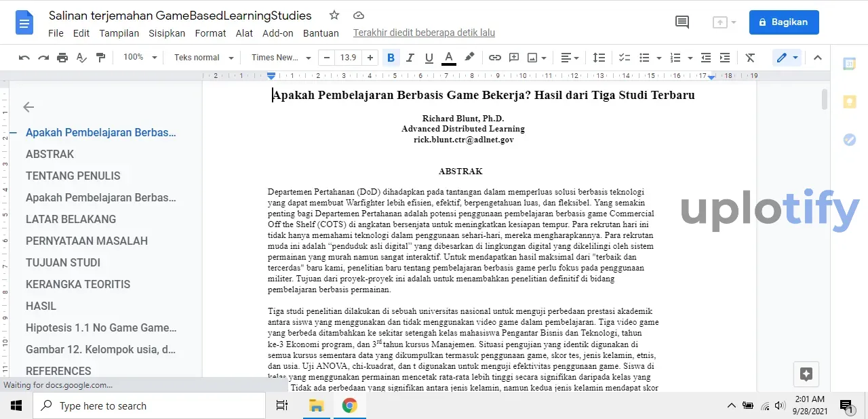The height and width of the screenshot is (419, 868).
Task: Open bulleted list options arrow
Action: 658,58
